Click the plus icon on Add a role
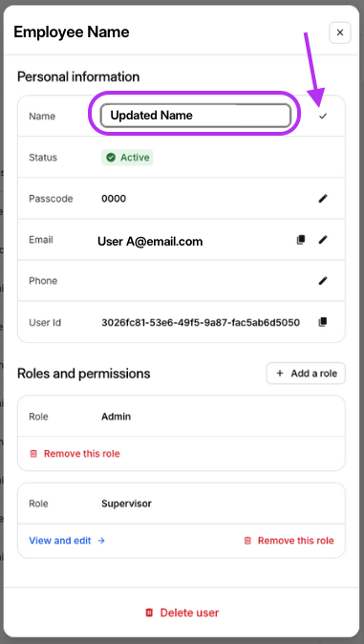Viewport: 364px width, 644px height. tap(280, 374)
